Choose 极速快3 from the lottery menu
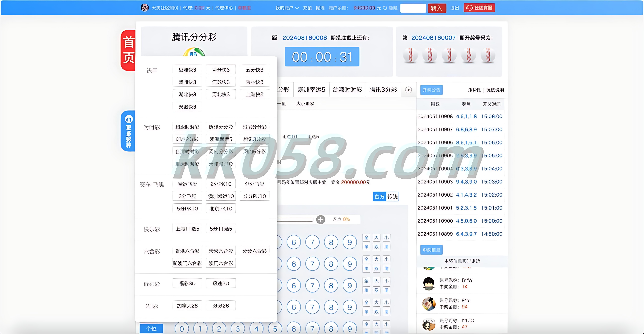This screenshot has width=644, height=334. [x=187, y=70]
